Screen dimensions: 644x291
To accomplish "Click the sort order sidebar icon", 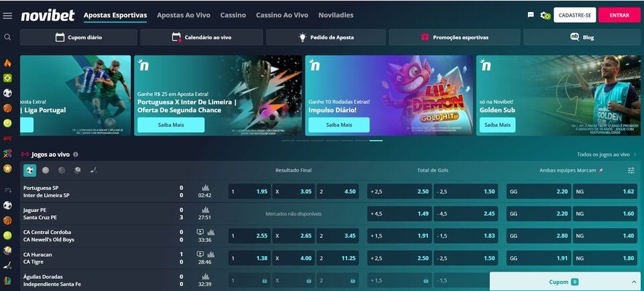I will coord(7,190).
